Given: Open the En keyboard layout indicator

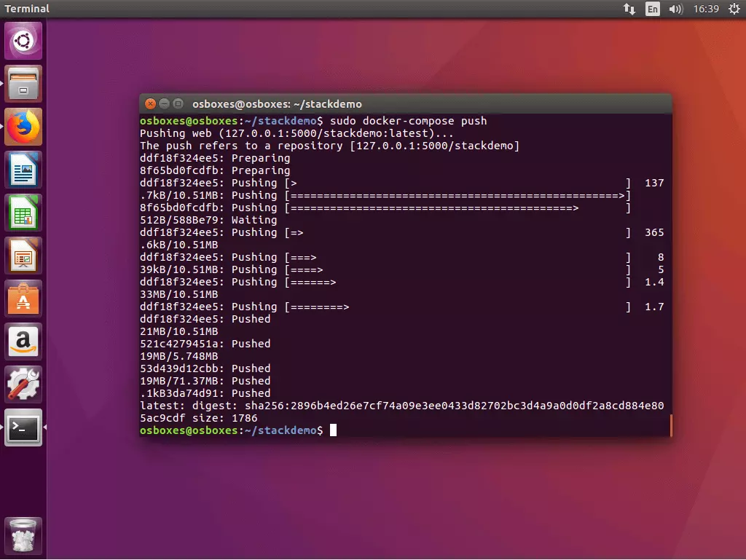Looking at the screenshot, I should point(652,9).
